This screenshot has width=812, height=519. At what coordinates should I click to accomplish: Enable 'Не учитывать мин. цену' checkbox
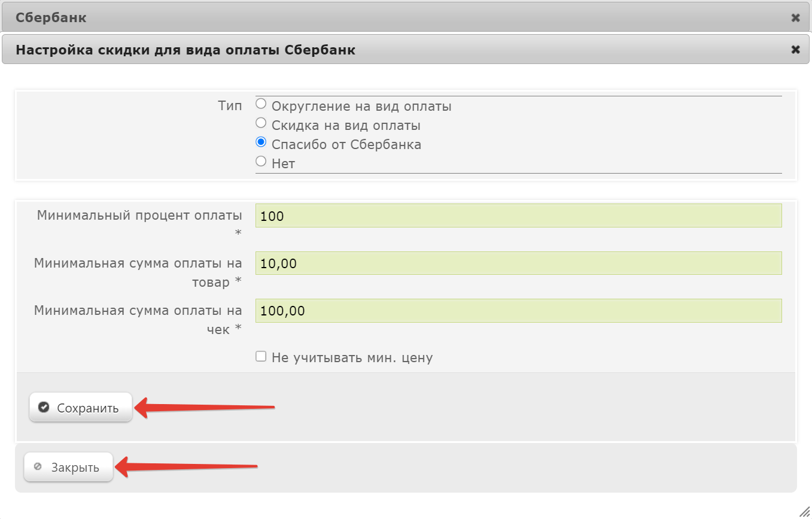pos(261,356)
